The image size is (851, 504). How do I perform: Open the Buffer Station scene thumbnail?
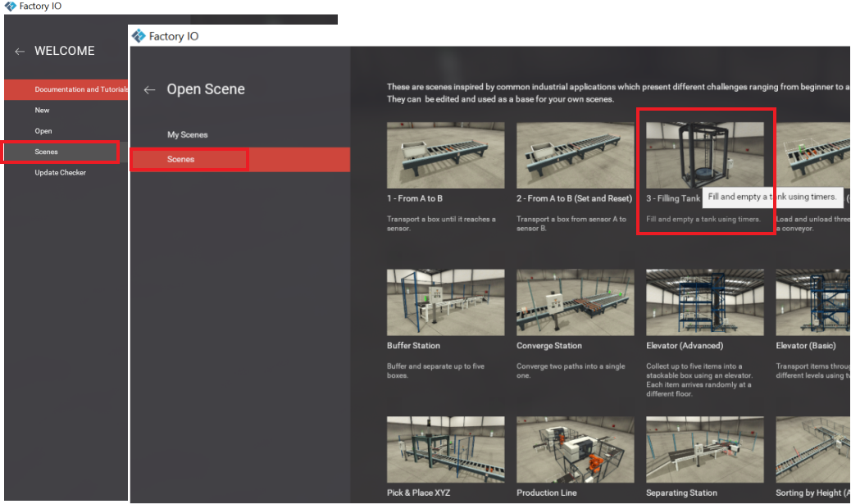pos(446,302)
